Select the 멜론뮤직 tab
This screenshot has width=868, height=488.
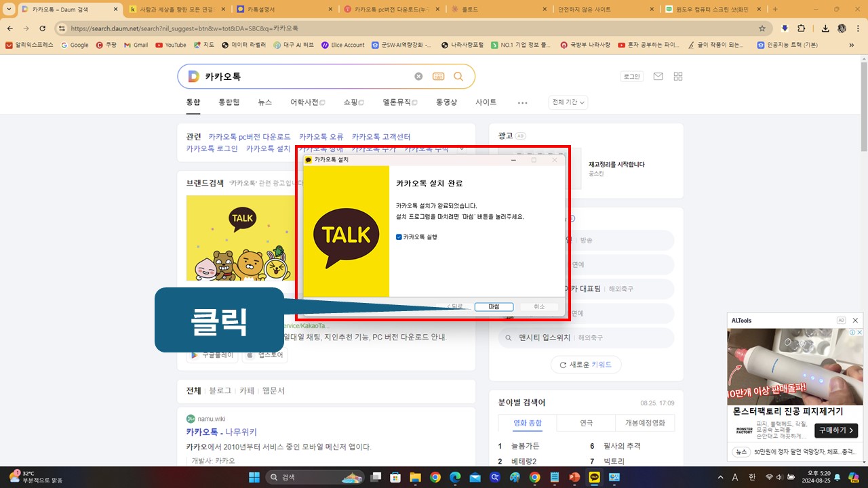point(399,102)
